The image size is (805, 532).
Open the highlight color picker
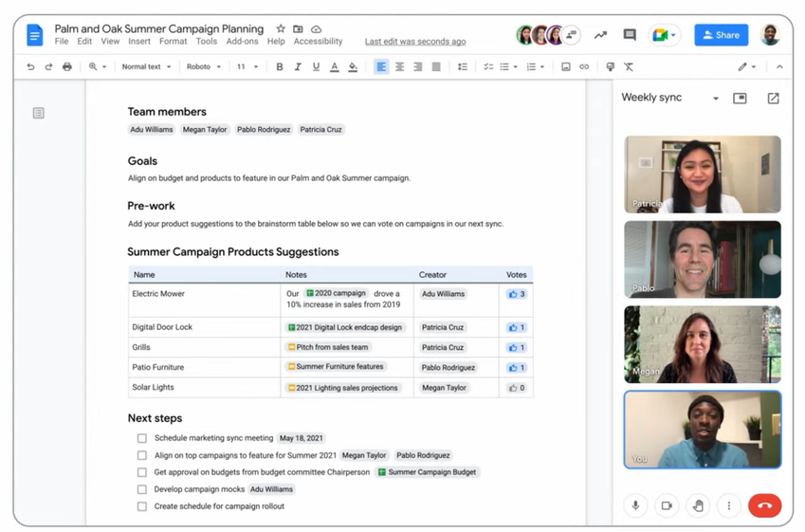pos(353,67)
